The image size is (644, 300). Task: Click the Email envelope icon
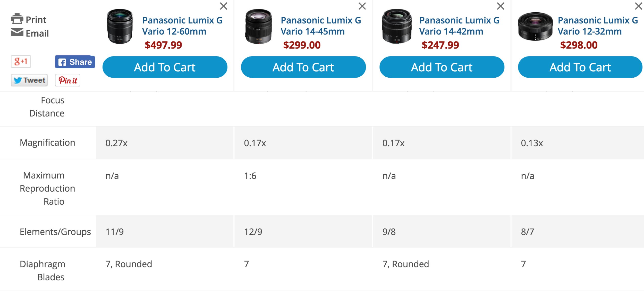(17, 33)
